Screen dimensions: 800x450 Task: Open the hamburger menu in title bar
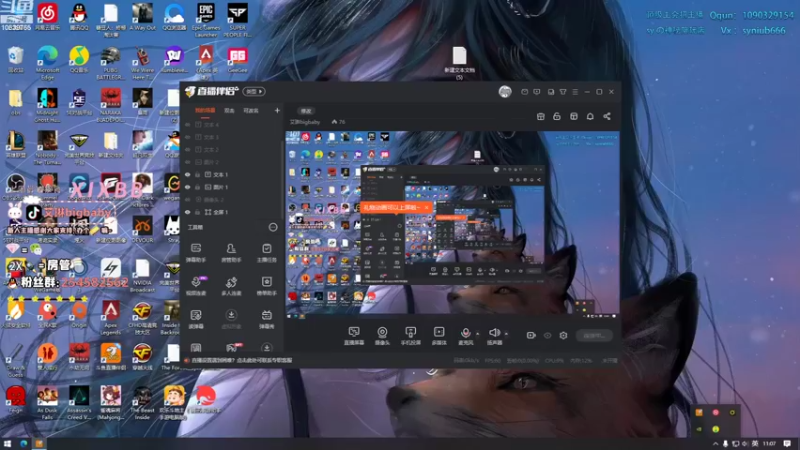pyautogui.click(x=575, y=92)
